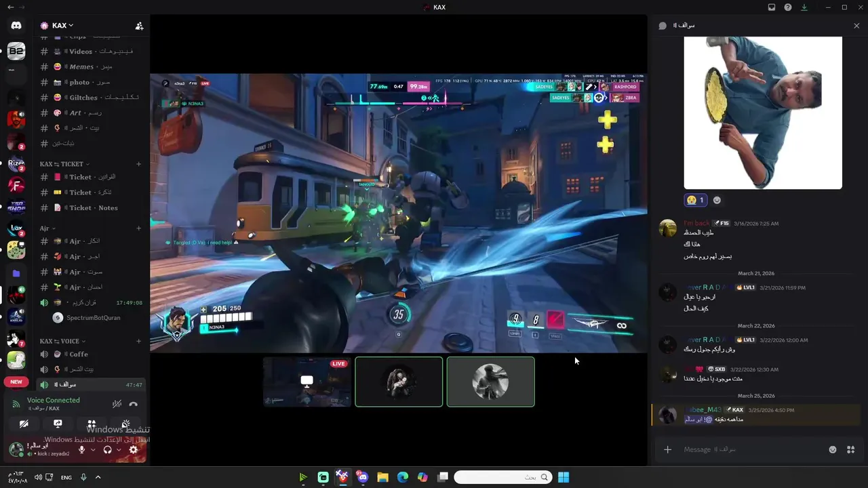Toggle noise suppression in voice panel
The image size is (868, 488).
[x=117, y=404]
